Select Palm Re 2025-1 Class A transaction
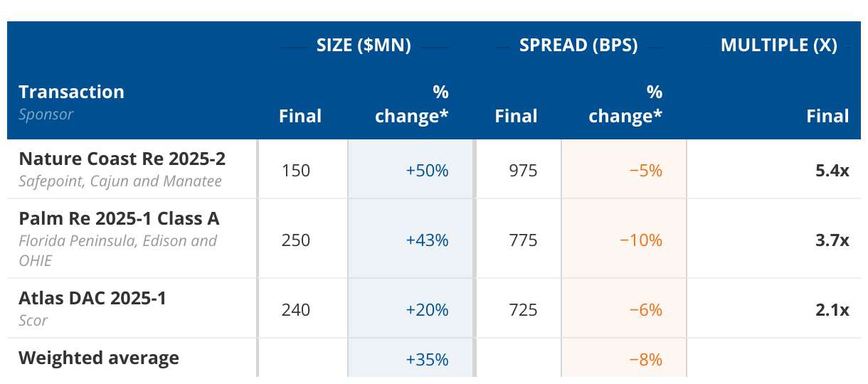The height and width of the screenshot is (384, 868). [x=119, y=218]
